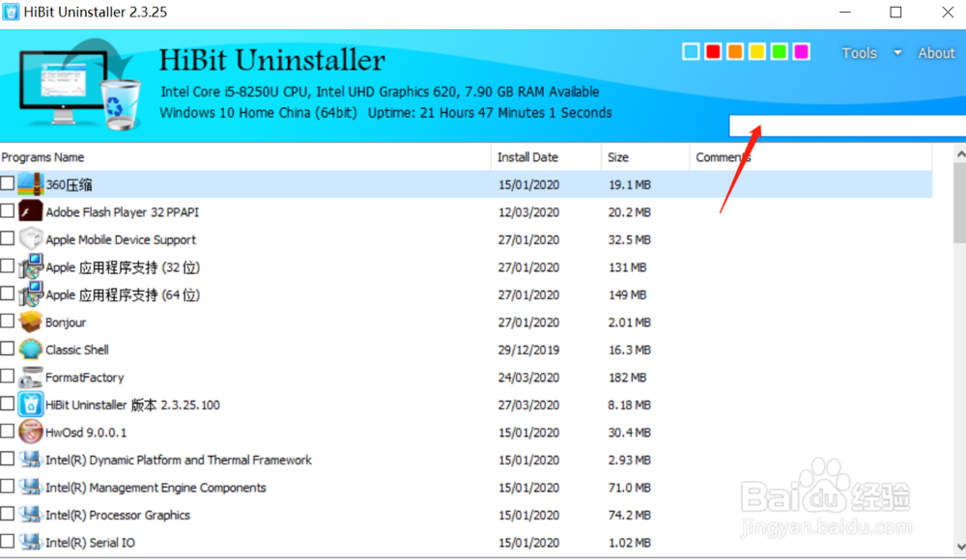Click the 24/03/2020 install date
Viewport: 966px width, 560px height.
[x=528, y=378]
